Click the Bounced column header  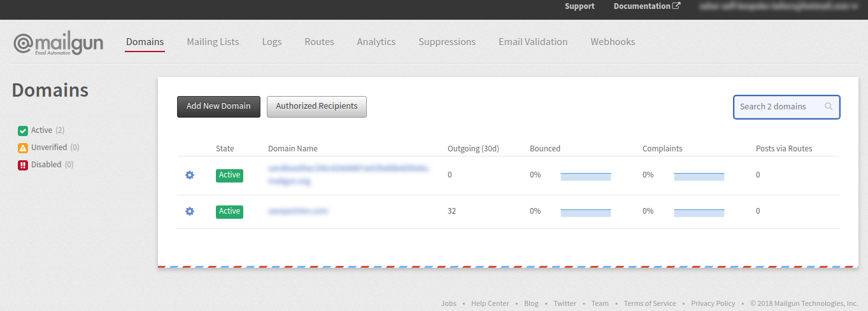click(x=545, y=149)
